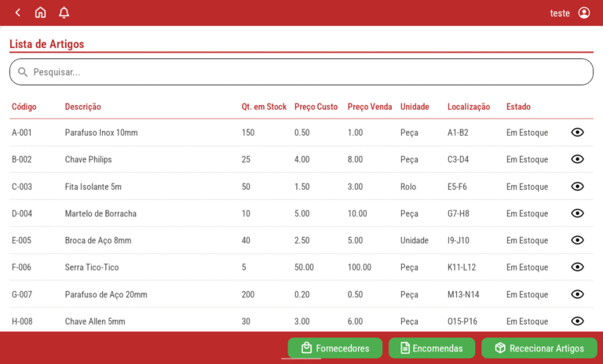Click the back arrow in header
The image size is (603, 364).
(18, 13)
